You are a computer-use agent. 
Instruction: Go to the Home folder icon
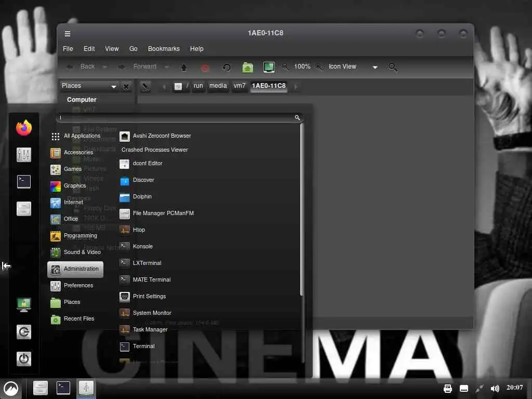(x=248, y=67)
